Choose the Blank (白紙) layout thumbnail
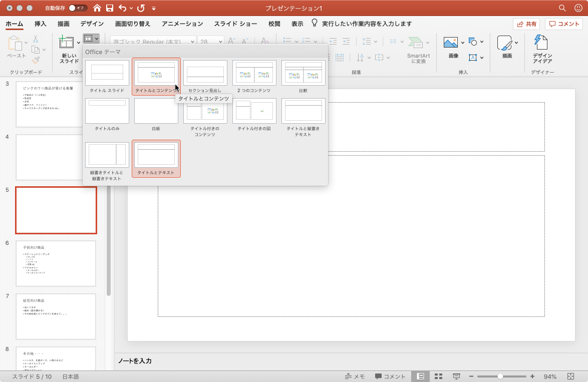 (x=156, y=111)
